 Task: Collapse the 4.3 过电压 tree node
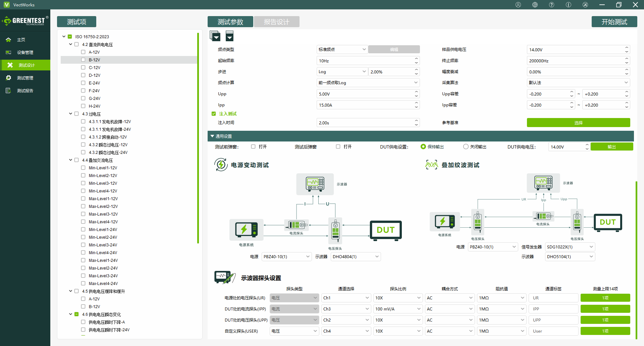point(70,114)
